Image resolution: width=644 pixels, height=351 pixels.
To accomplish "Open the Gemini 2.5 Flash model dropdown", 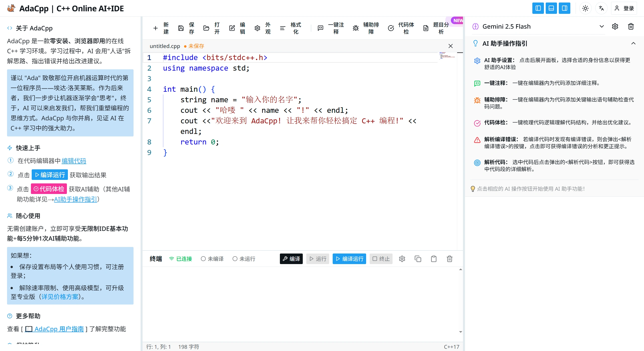I will click(602, 26).
